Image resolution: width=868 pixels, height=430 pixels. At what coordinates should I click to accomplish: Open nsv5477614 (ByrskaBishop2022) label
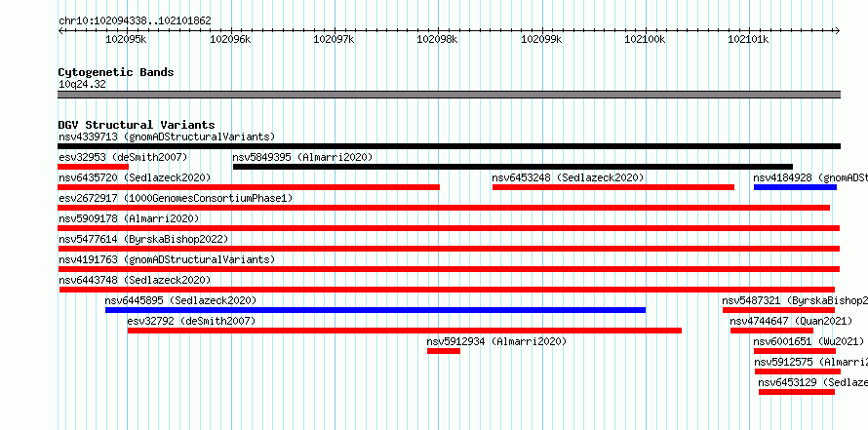[143, 239]
